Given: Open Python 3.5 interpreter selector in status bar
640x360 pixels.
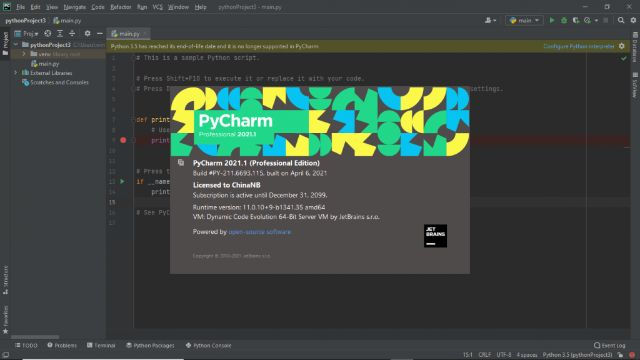Looking at the screenshot, I should [x=577, y=355].
